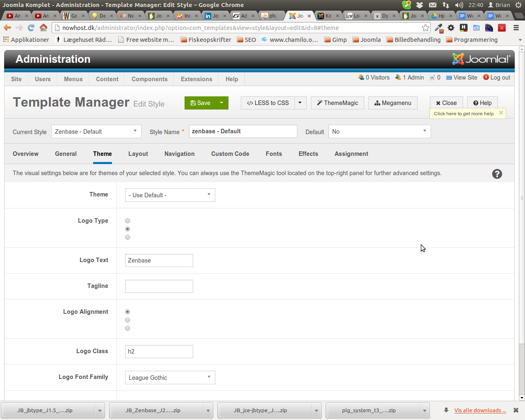Select the first Logo Type radio option

128,221
